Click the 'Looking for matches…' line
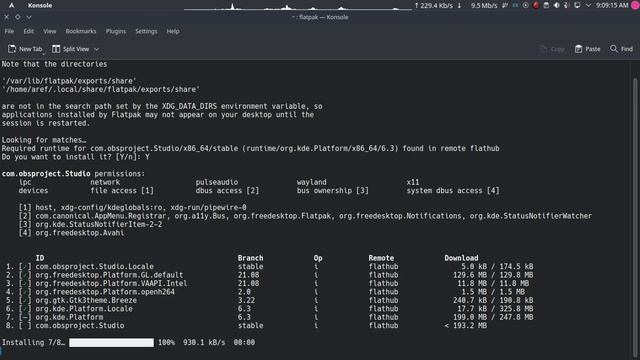 click(x=44, y=140)
